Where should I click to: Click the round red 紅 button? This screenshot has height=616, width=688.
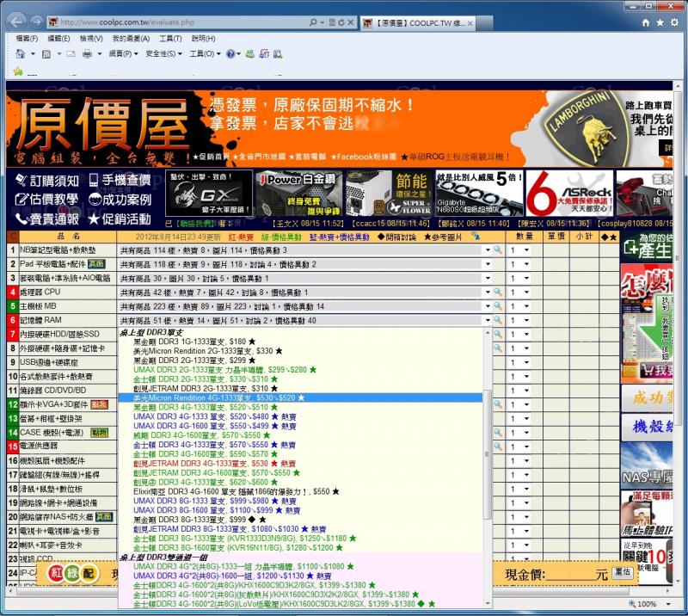(x=56, y=573)
